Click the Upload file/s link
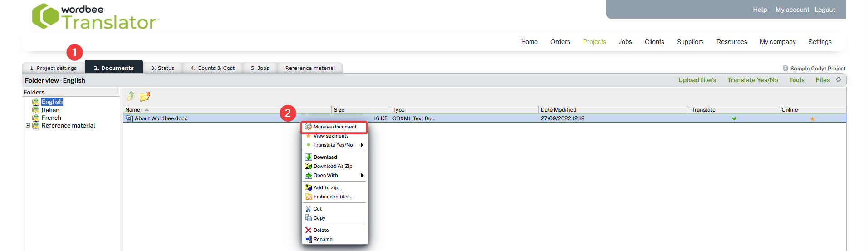Image resolution: width=868 pixels, height=251 pixels. [x=697, y=80]
